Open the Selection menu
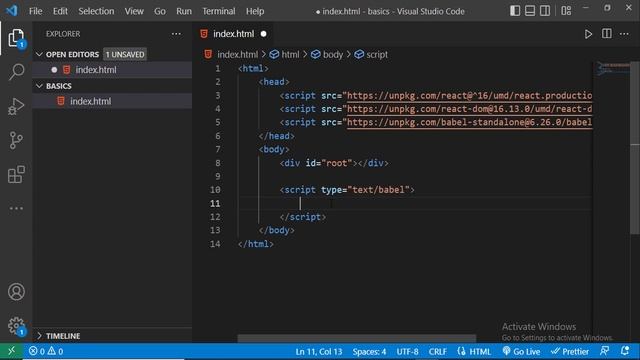 click(x=96, y=11)
